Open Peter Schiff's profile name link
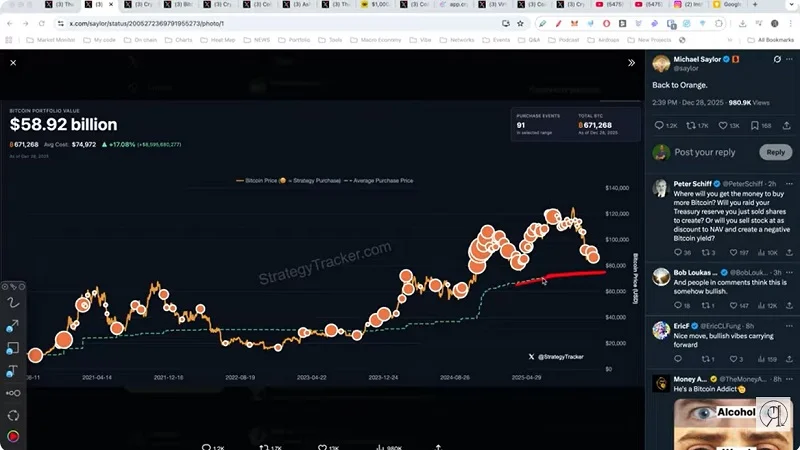Viewport: 800px width, 450px height. 696,185
